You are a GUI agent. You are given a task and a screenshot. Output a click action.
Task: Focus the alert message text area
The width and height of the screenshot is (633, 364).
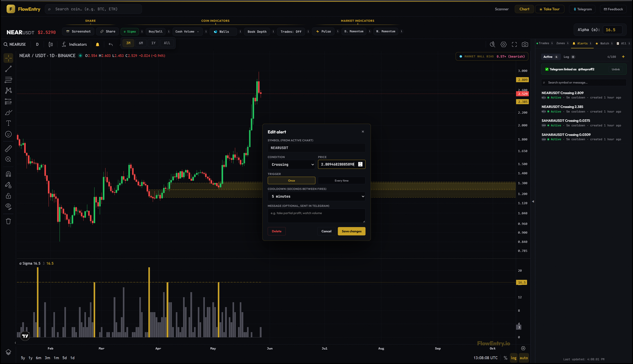click(x=316, y=215)
